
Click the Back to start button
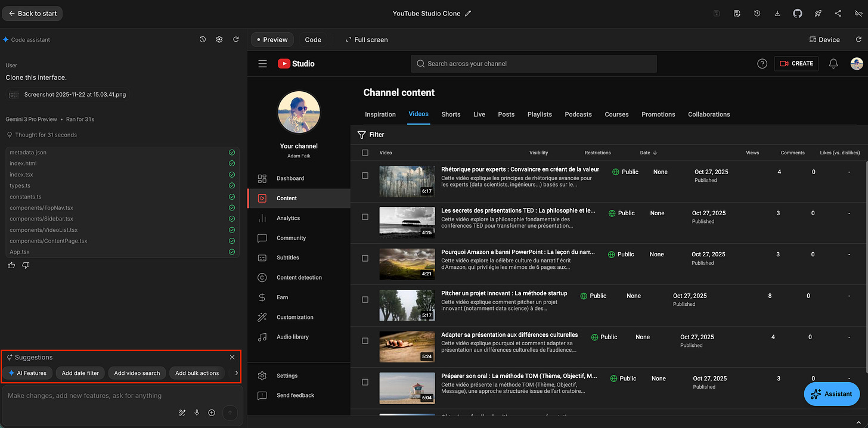[x=32, y=13]
